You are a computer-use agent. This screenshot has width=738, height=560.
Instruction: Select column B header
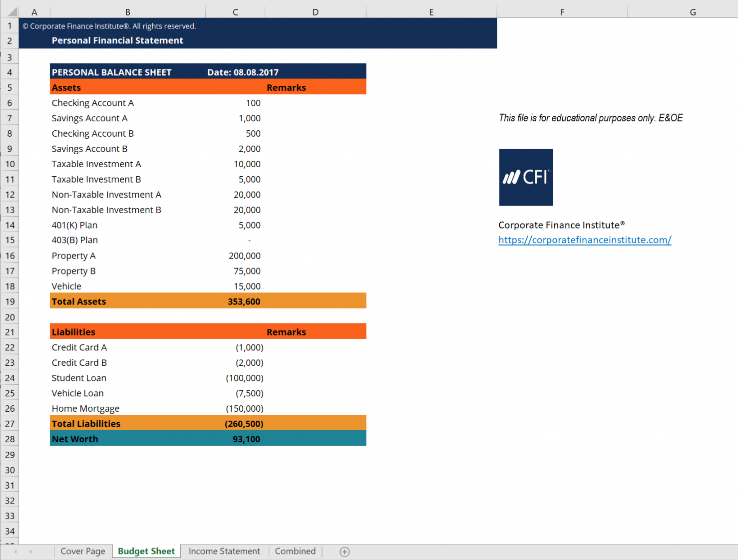[128, 12]
